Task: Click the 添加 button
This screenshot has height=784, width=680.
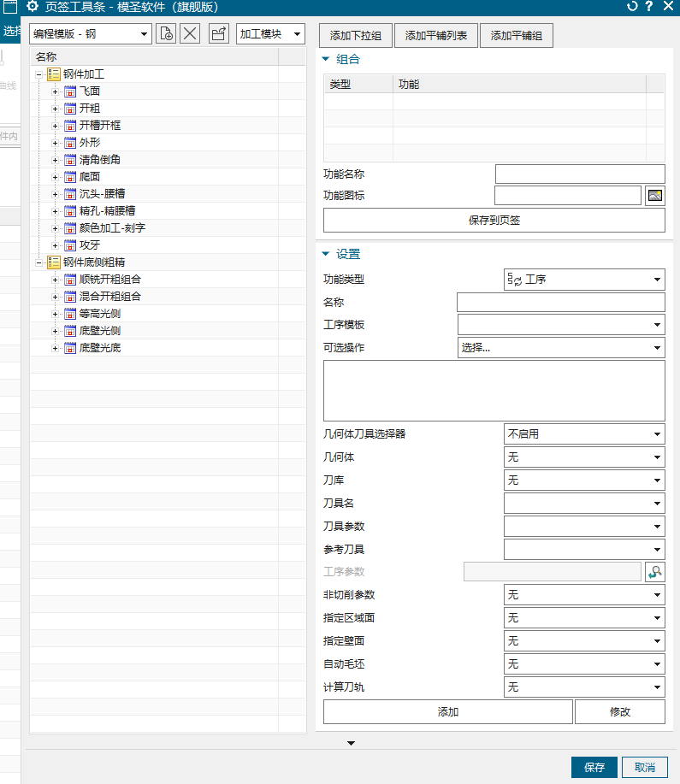Action: tap(448, 711)
